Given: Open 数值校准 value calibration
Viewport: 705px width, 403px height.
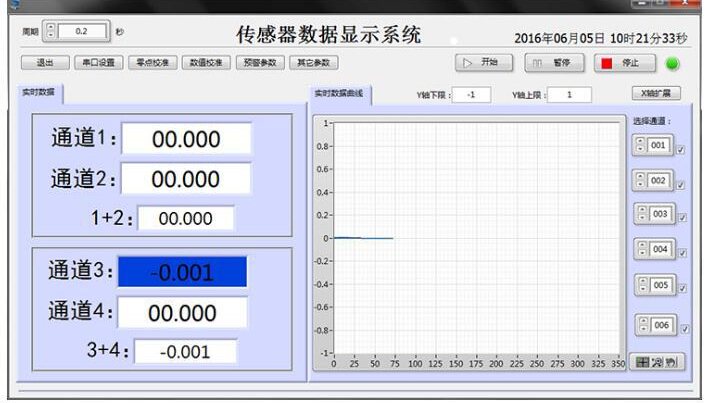Looking at the screenshot, I should coord(206,63).
